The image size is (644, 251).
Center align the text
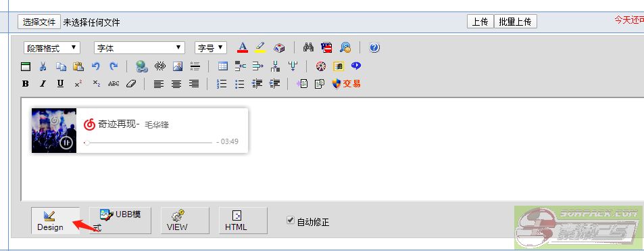tap(176, 84)
